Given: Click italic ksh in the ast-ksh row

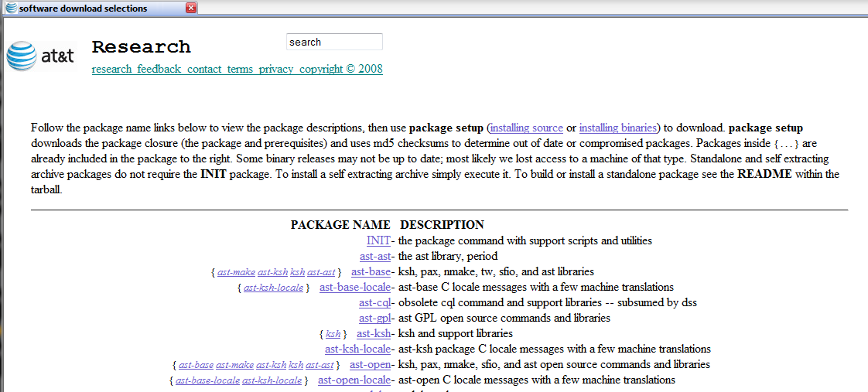Looking at the screenshot, I should point(333,334).
